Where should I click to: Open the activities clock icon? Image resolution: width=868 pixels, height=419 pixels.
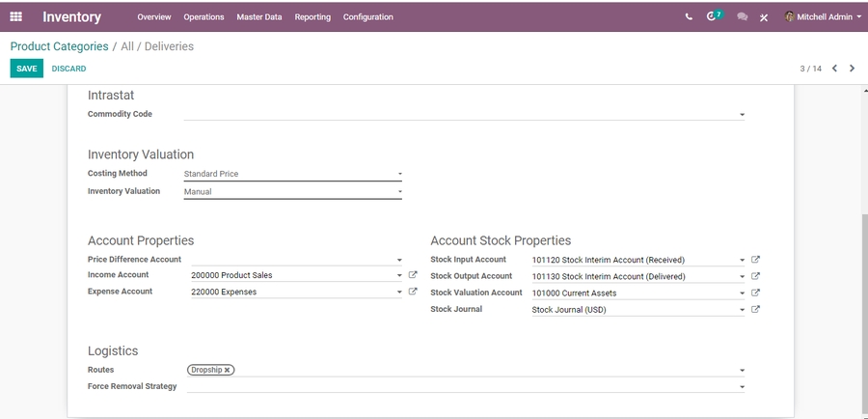click(714, 16)
